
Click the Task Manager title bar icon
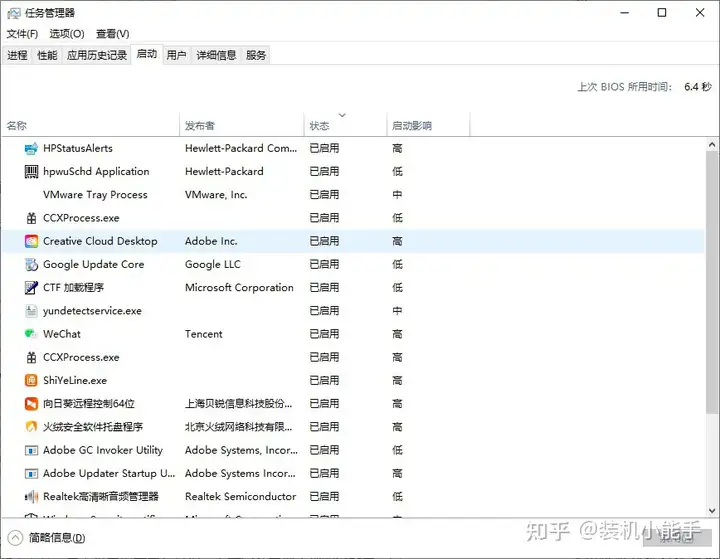click(13, 13)
